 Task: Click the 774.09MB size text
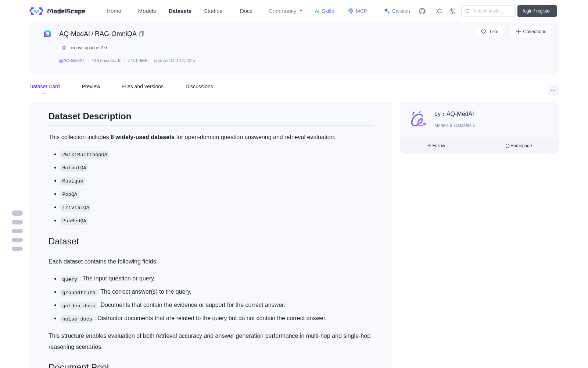click(x=137, y=61)
